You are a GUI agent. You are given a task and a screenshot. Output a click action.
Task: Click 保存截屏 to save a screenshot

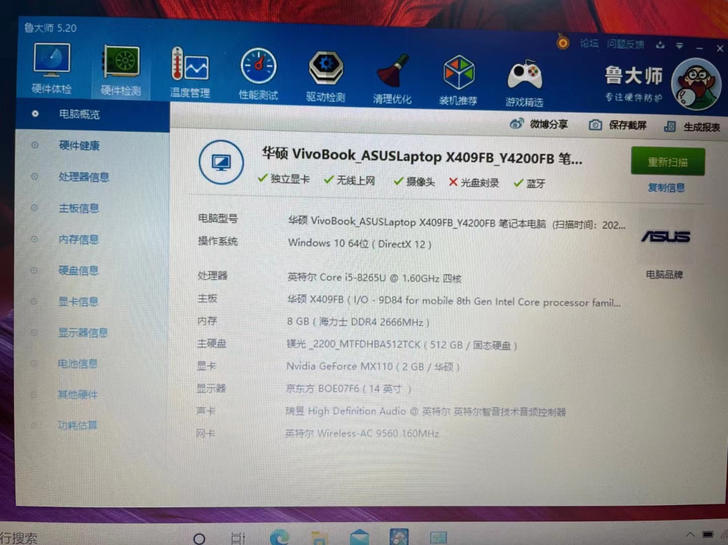point(618,125)
